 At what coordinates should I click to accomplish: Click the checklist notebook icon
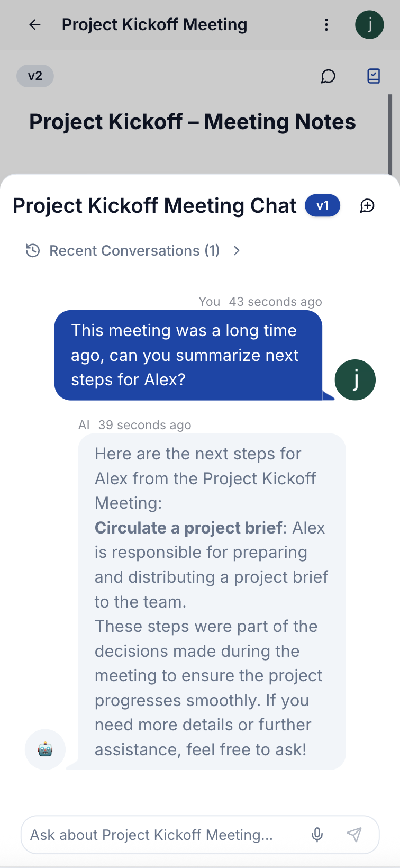pyautogui.click(x=374, y=76)
